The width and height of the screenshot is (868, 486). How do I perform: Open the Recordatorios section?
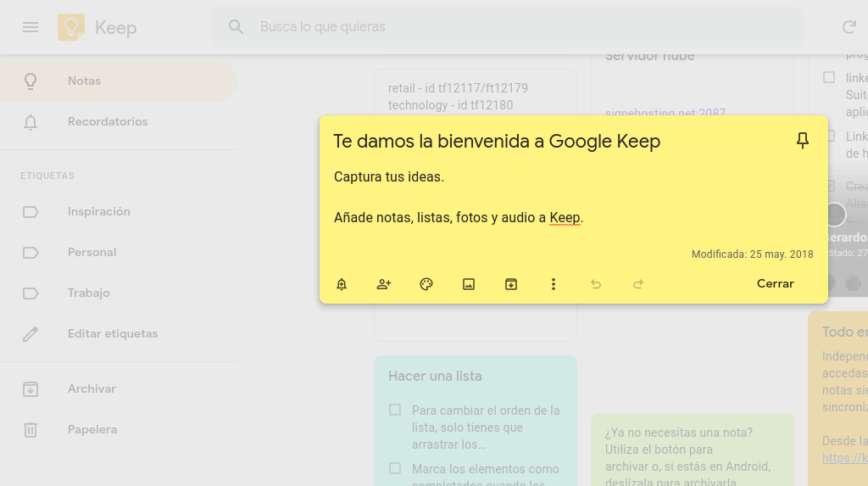pos(108,122)
